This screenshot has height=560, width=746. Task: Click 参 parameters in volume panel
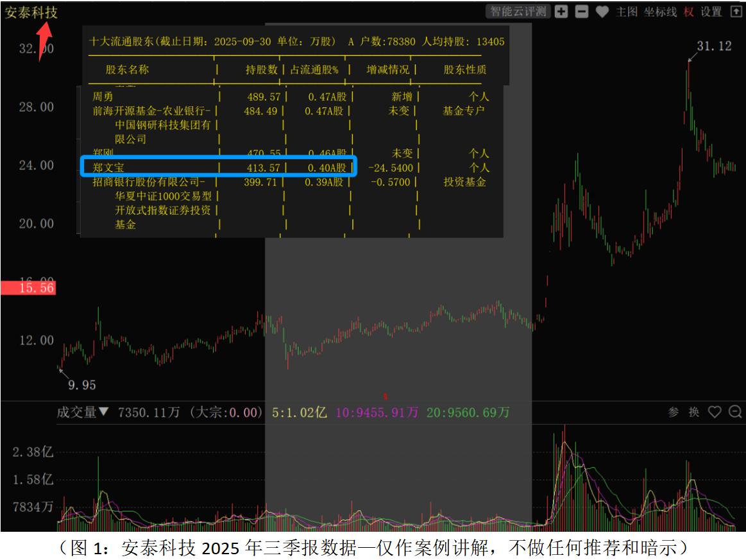674,412
